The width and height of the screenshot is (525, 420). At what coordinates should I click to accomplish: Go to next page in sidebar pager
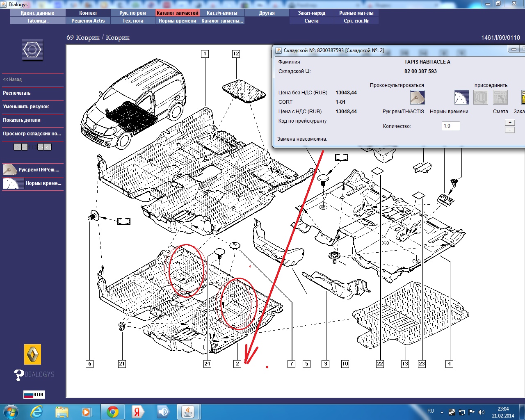pyautogui.click(x=41, y=147)
